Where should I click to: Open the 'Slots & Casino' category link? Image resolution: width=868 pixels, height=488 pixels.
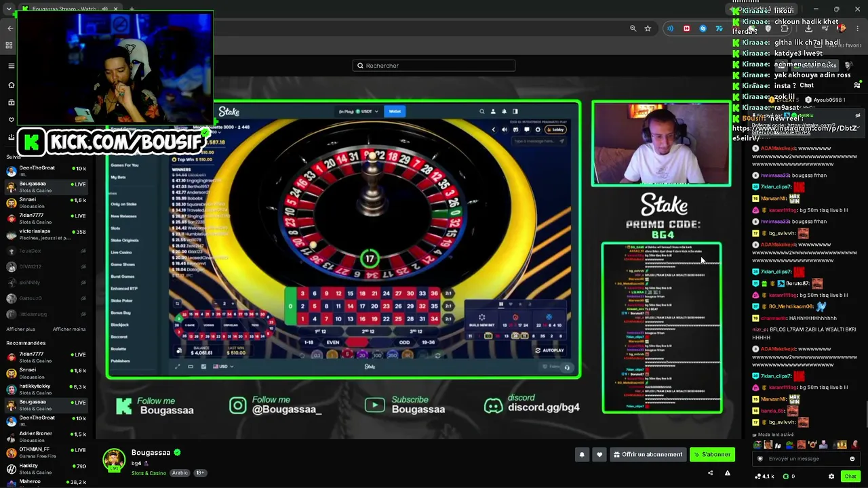pos(149,473)
